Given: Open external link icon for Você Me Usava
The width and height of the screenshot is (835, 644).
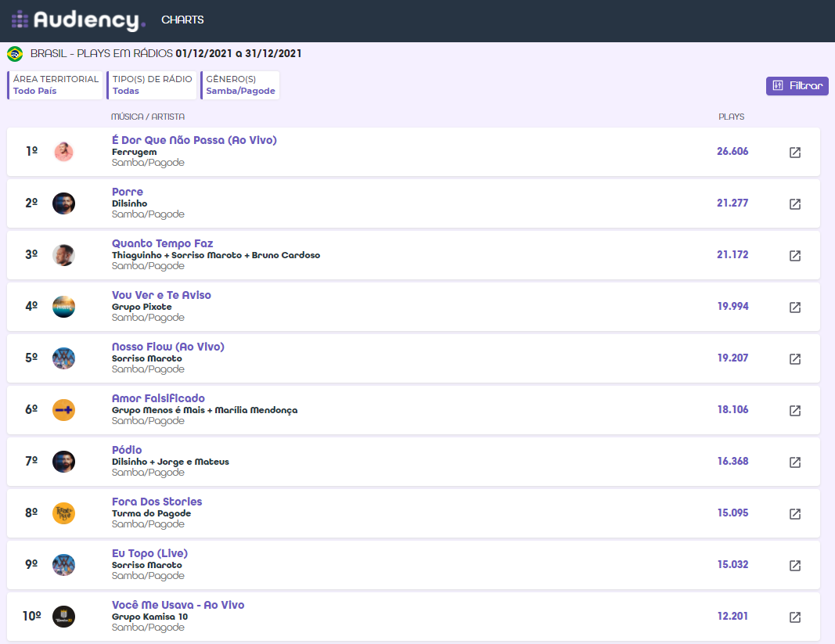Looking at the screenshot, I should (x=794, y=617).
